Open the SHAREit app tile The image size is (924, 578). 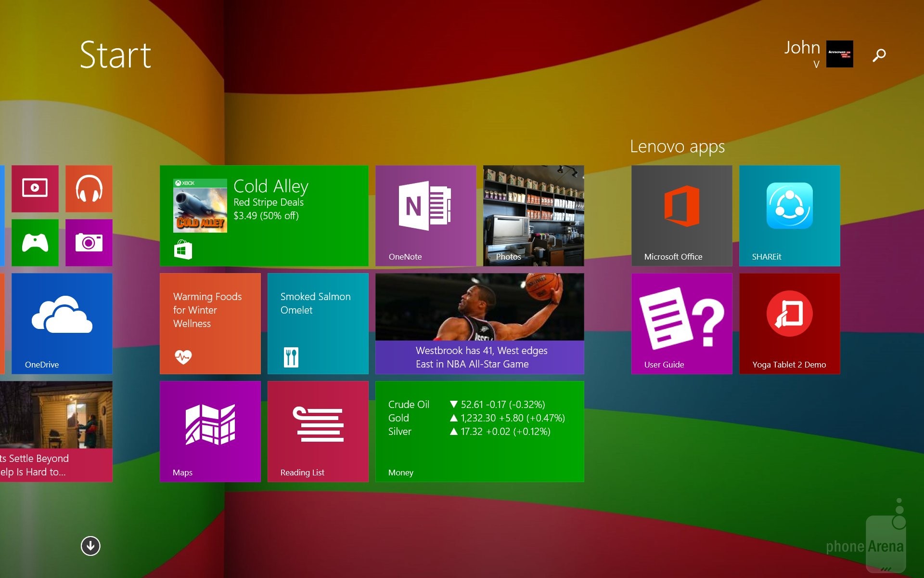(x=789, y=215)
